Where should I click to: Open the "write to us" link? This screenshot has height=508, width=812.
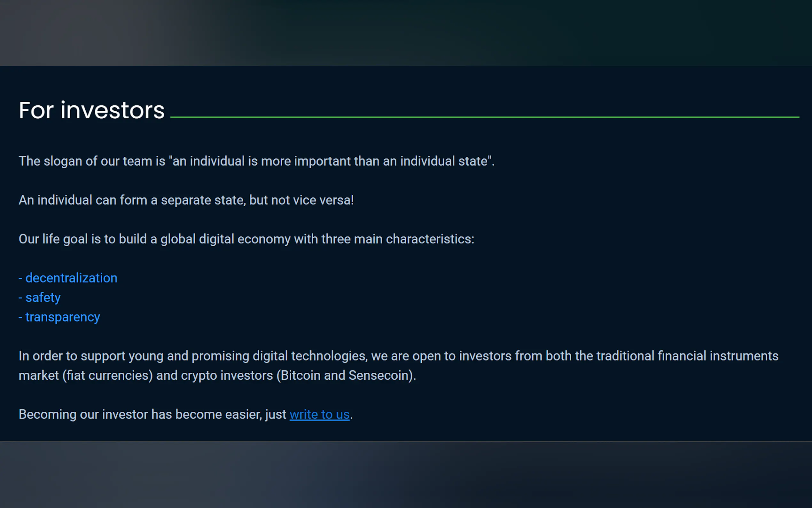tap(319, 414)
